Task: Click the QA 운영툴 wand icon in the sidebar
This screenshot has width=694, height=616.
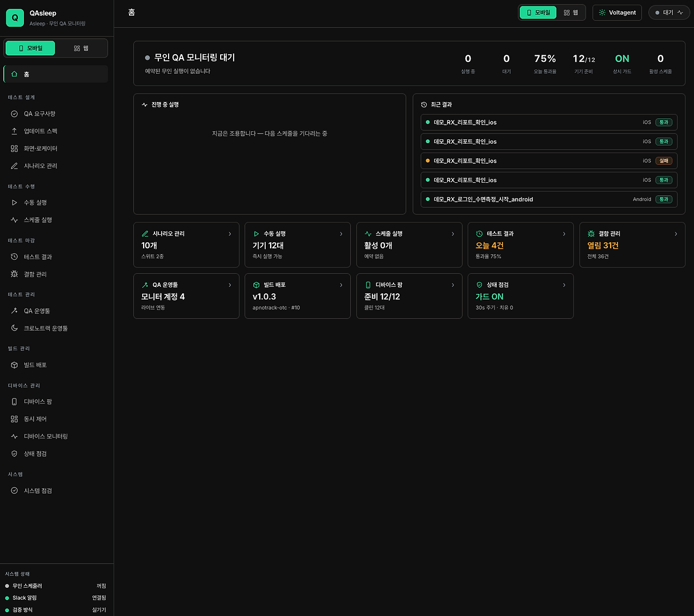Action: pos(15,311)
